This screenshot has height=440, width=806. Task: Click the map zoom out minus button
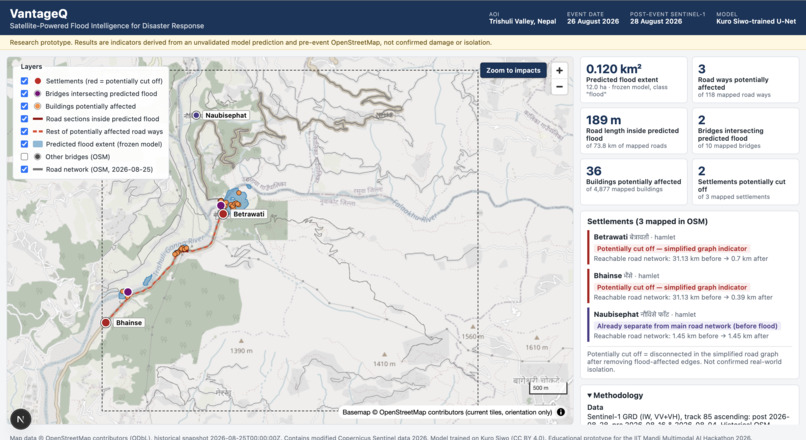click(x=559, y=87)
